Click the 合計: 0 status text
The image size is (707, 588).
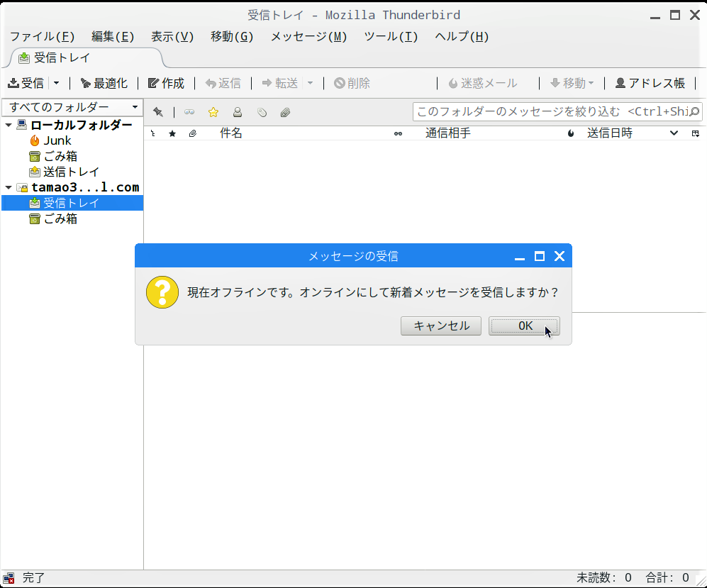point(667,577)
